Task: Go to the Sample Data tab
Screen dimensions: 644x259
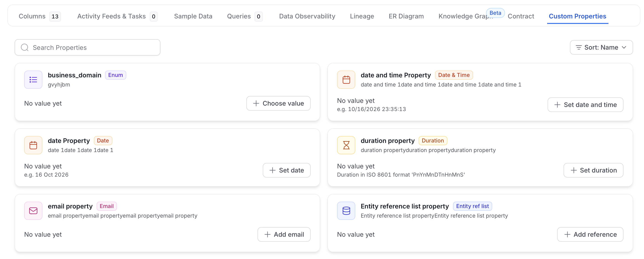Action: click(193, 16)
